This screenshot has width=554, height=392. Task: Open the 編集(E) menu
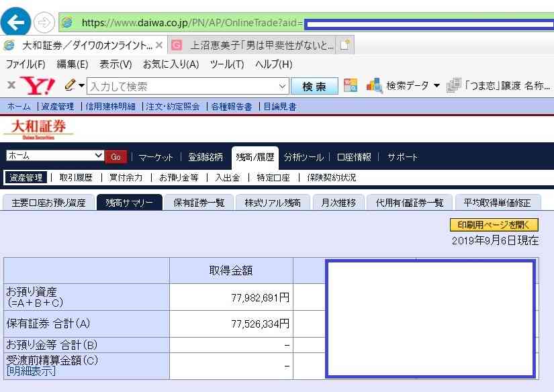72,64
